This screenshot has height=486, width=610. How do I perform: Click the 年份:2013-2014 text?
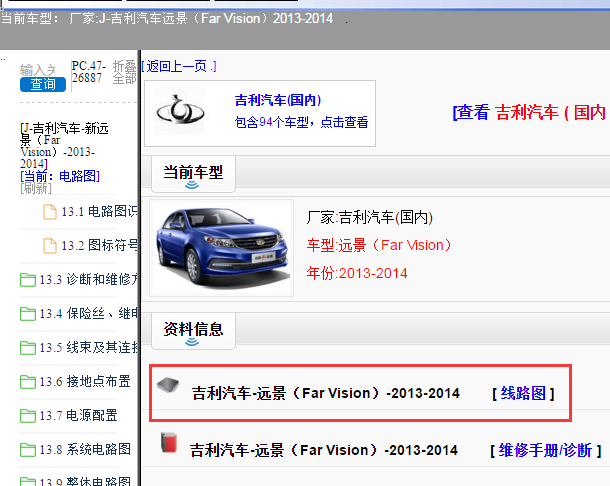pos(357,273)
